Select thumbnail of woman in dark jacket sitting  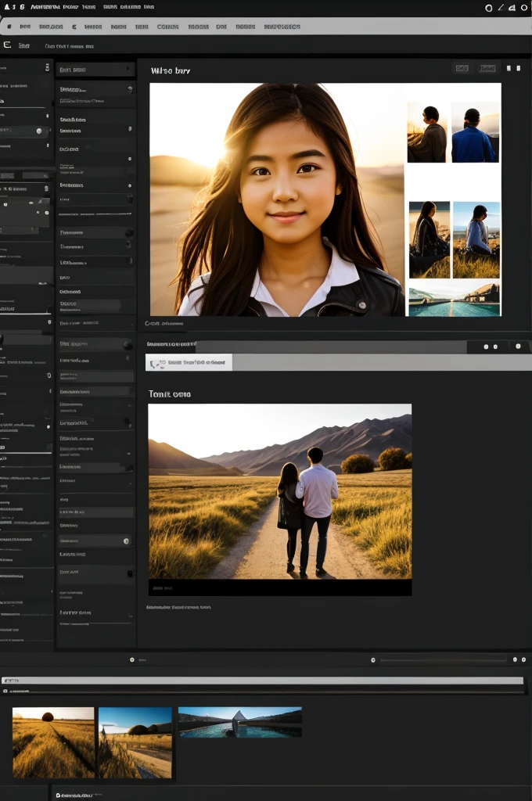coord(430,239)
